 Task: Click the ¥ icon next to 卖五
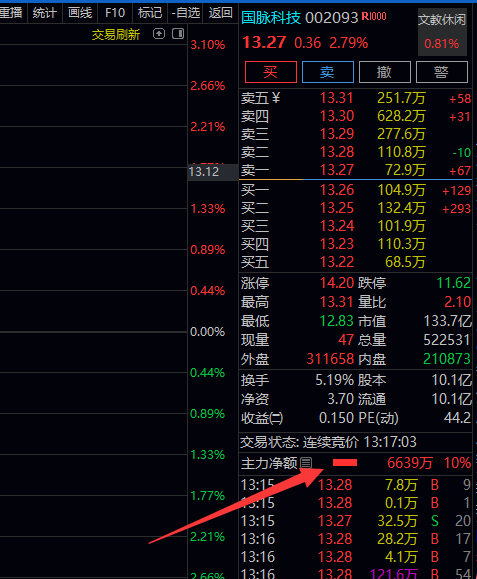click(275, 98)
